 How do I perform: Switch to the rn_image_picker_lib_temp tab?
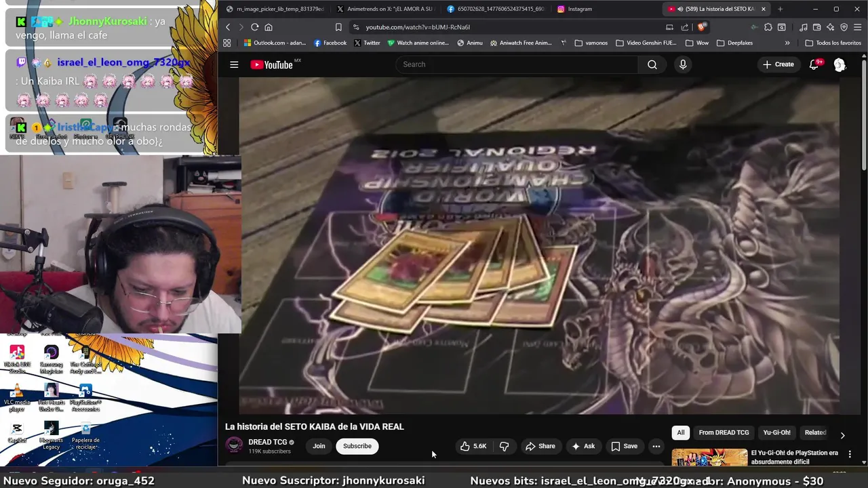point(275,9)
